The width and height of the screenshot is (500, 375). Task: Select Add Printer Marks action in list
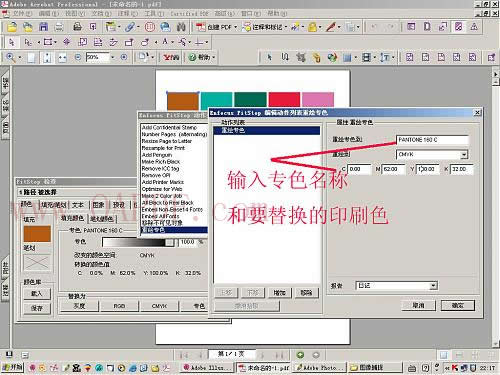point(163,182)
